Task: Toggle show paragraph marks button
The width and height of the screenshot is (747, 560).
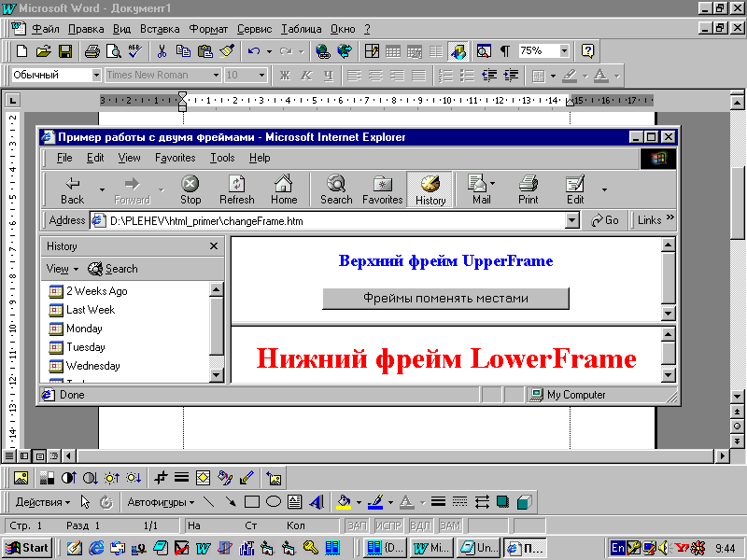Action: [505, 51]
